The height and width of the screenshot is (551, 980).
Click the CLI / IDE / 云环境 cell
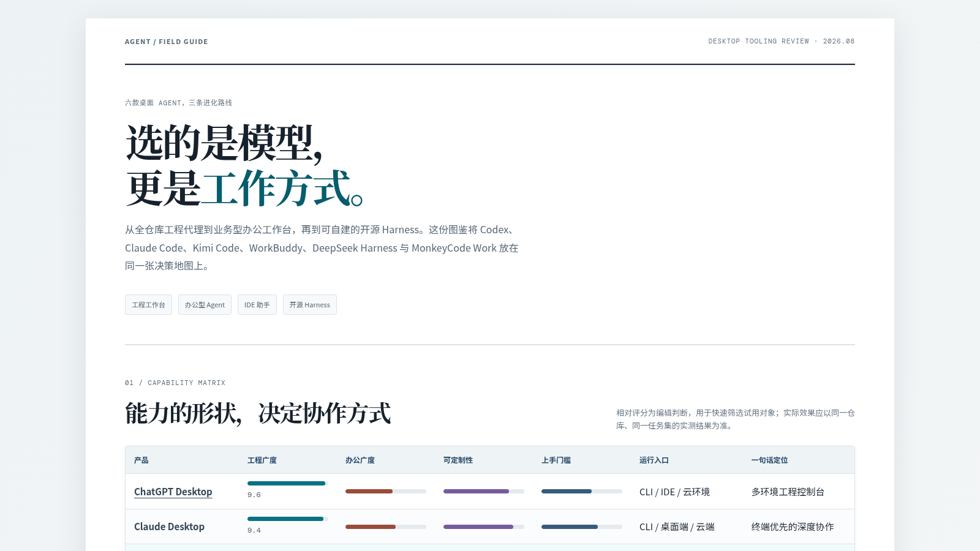pos(674,492)
